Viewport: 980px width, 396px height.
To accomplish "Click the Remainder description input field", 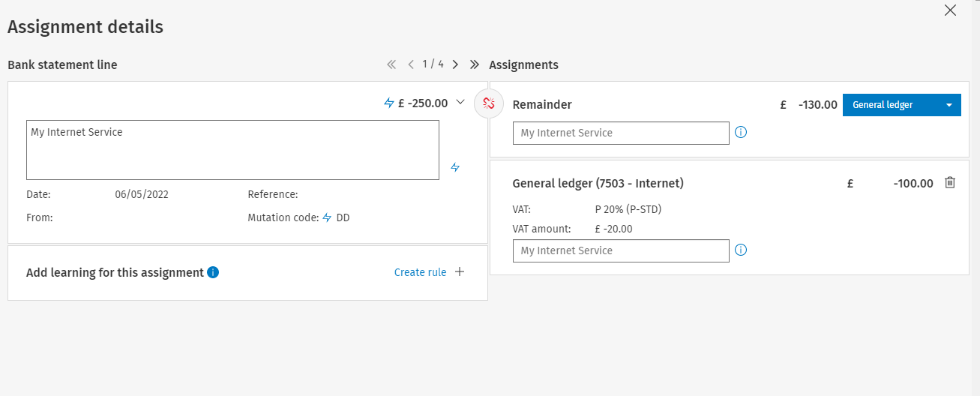I will click(621, 133).
